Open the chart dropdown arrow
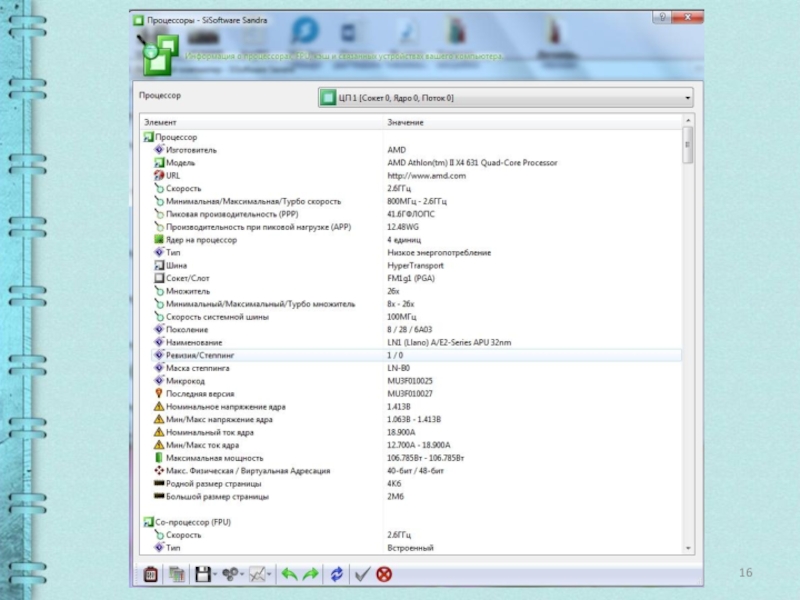Viewport: 800px width, 600px height. (269, 575)
